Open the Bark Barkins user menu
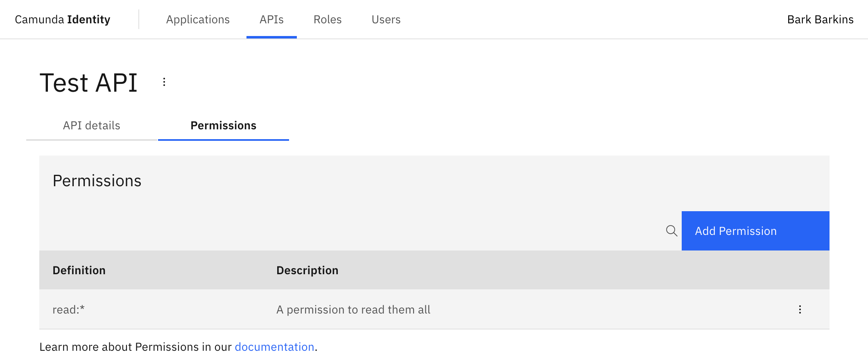Viewport: 868px width, 361px height. (820, 19)
